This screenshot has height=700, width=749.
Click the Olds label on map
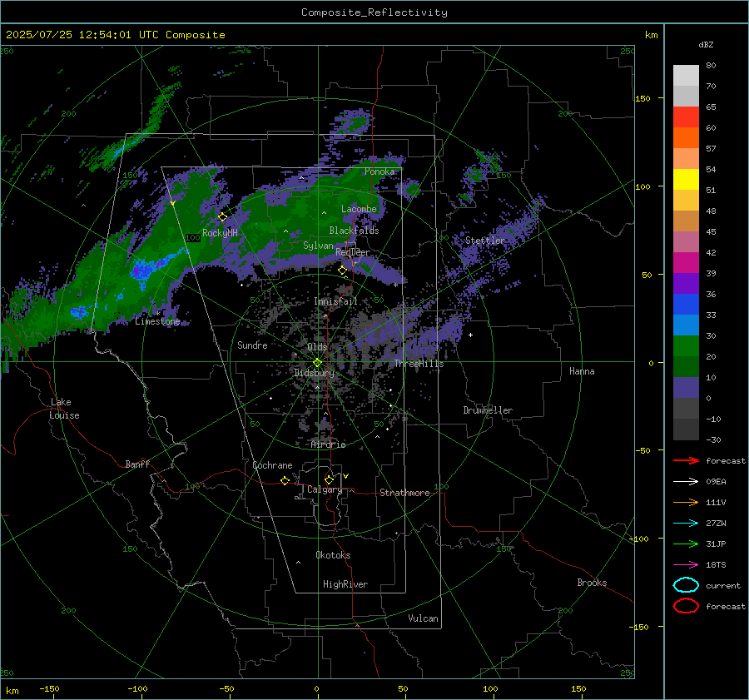pos(317,347)
